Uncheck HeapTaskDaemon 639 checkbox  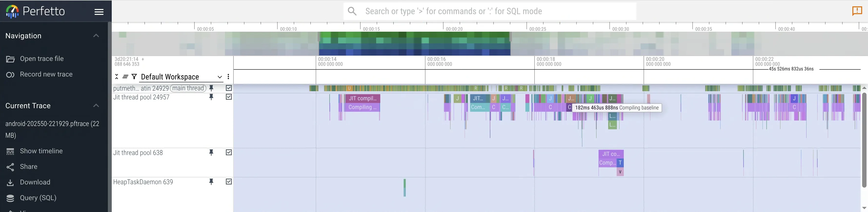(x=229, y=182)
